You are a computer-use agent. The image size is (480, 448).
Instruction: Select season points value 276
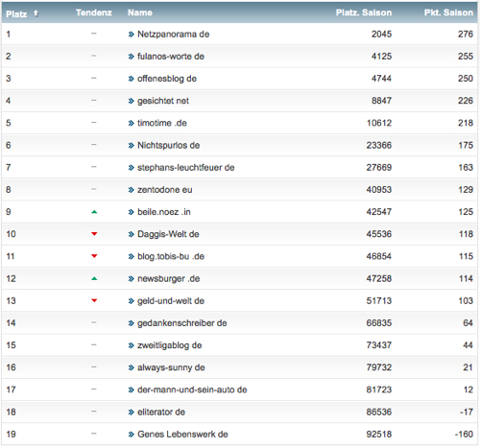(x=466, y=35)
